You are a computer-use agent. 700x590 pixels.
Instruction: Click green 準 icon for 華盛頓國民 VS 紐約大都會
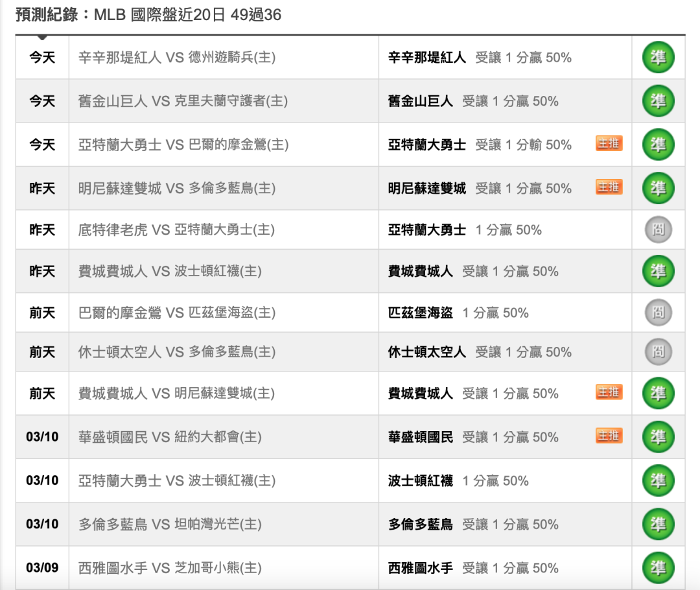tap(658, 437)
